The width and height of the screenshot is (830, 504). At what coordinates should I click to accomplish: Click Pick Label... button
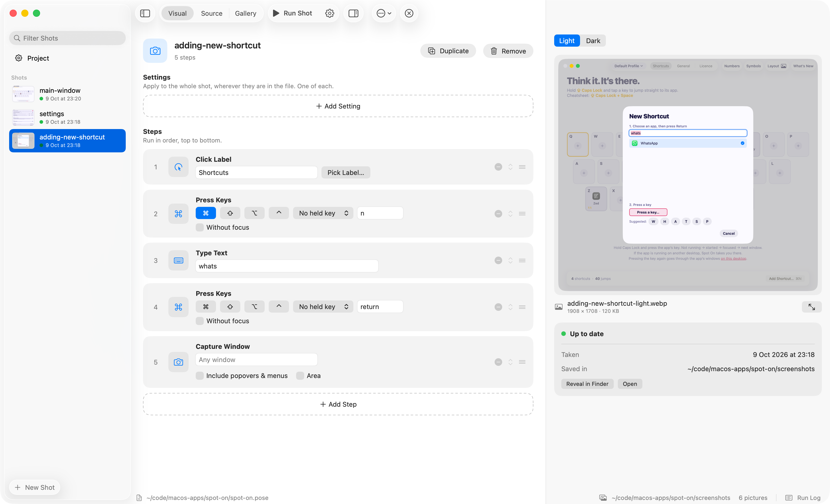click(346, 172)
